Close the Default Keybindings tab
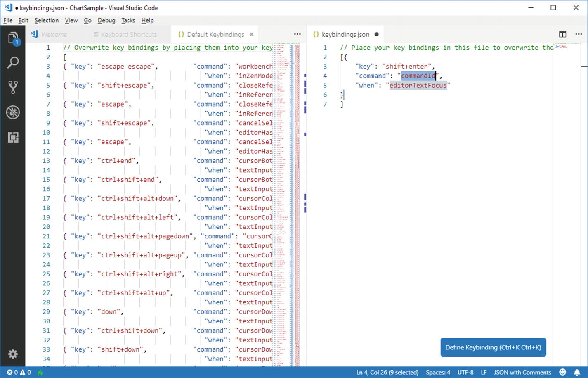This screenshot has height=378, width=588. 251,34
